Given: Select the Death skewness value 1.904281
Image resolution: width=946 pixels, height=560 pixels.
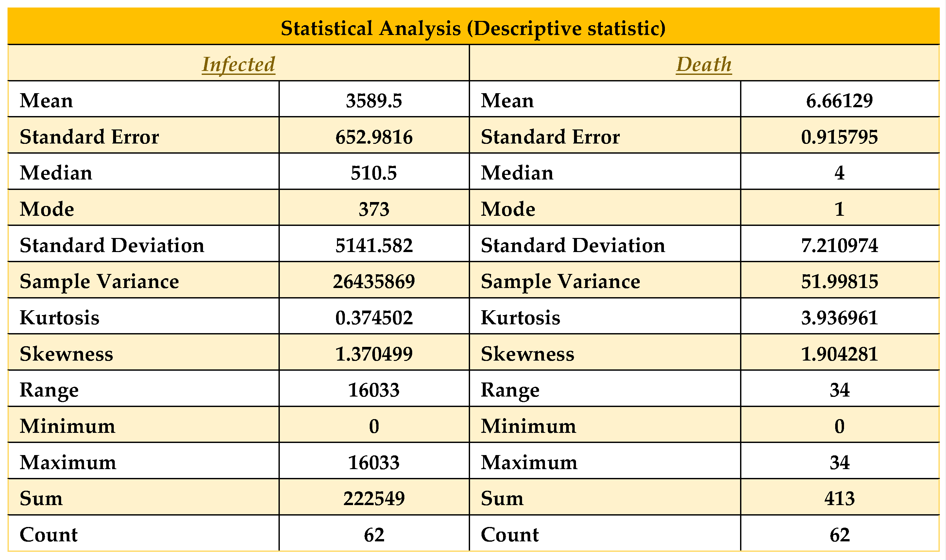Looking at the screenshot, I should (839, 354).
